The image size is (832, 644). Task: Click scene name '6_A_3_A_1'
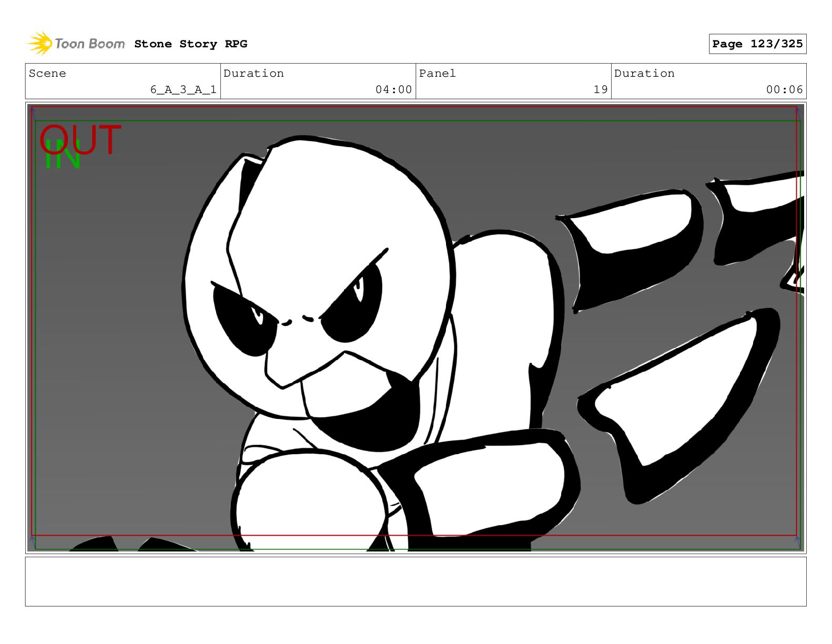[x=183, y=90]
